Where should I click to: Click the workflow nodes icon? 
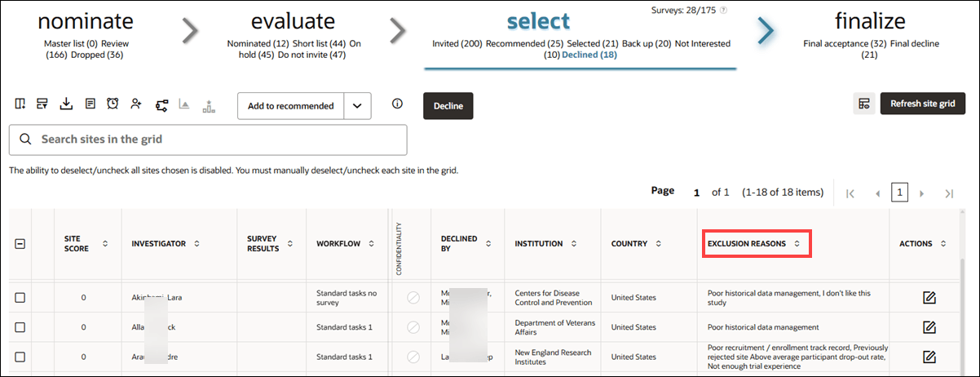point(161,104)
